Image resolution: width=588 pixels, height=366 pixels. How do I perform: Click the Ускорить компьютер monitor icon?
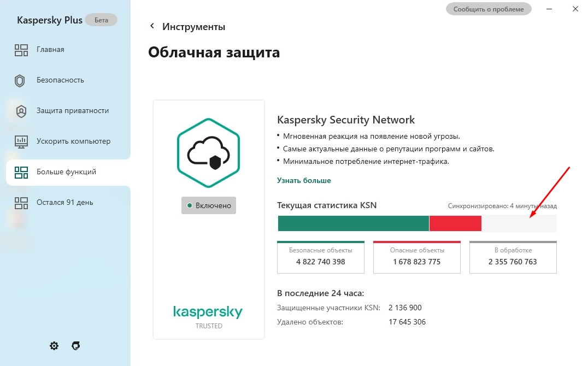(21, 141)
